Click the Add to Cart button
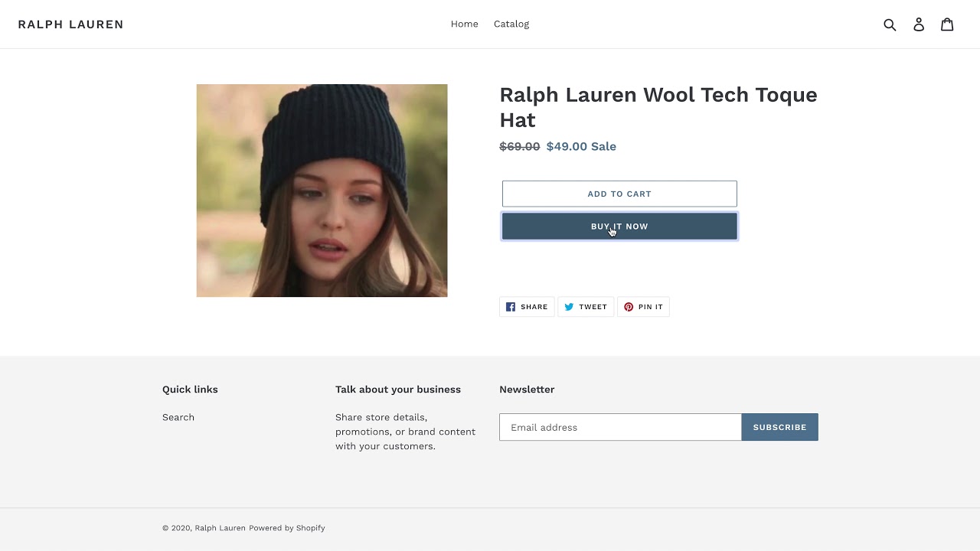980x551 pixels. point(619,194)
